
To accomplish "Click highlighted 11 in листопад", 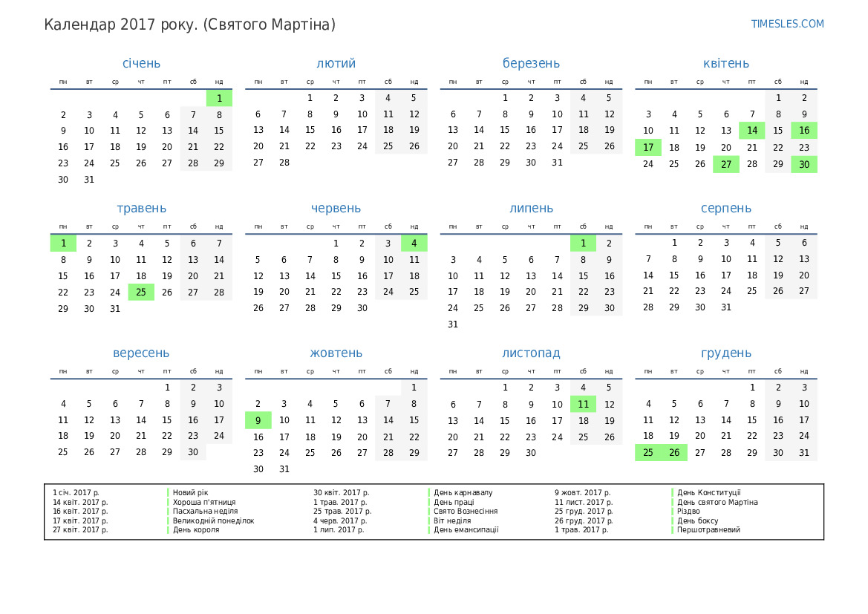I will click(584, 405).
